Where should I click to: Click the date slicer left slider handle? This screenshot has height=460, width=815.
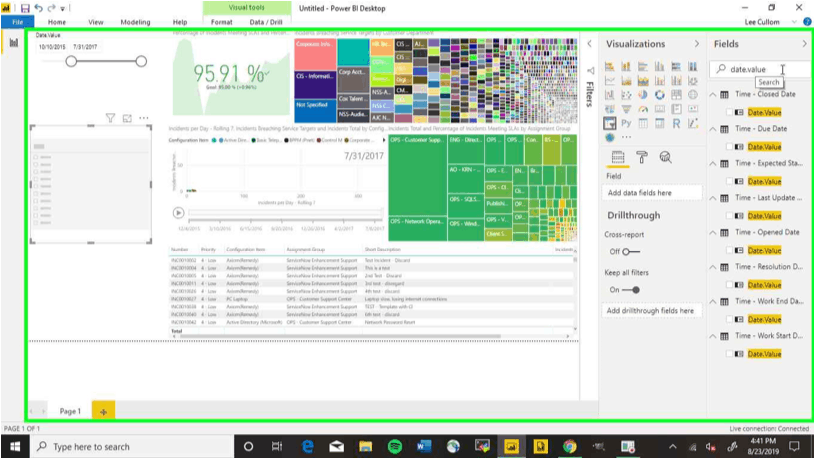coord(71,61)
